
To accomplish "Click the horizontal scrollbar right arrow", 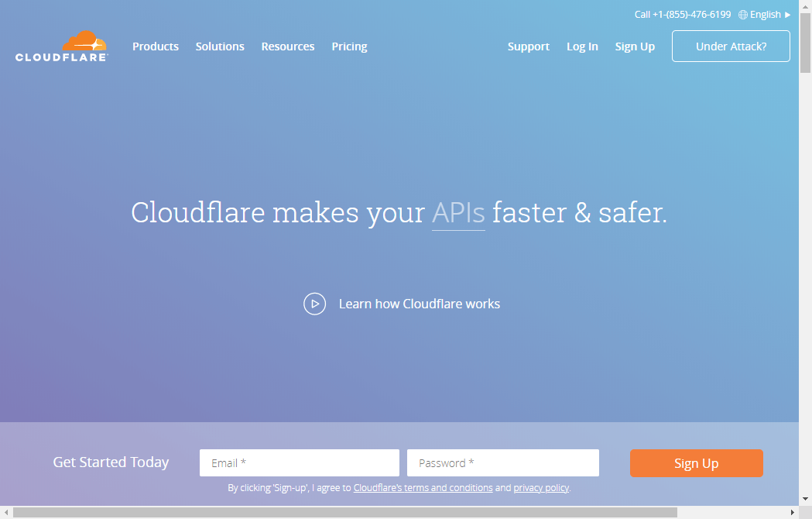I will (793, 513).
